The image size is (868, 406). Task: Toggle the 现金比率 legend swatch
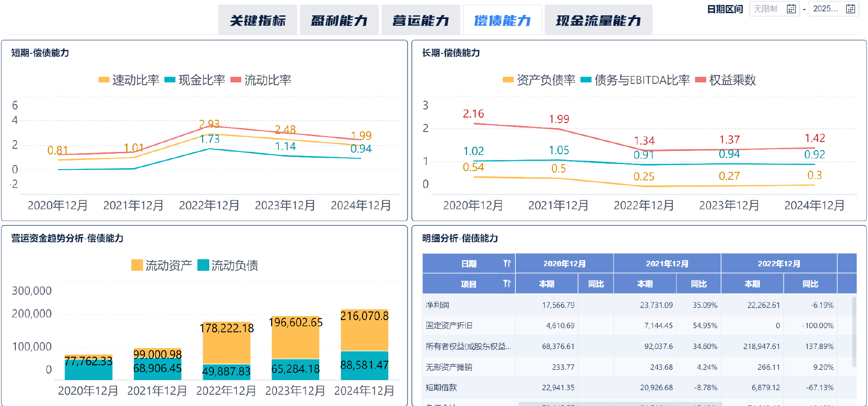click(x=170, y=80)
